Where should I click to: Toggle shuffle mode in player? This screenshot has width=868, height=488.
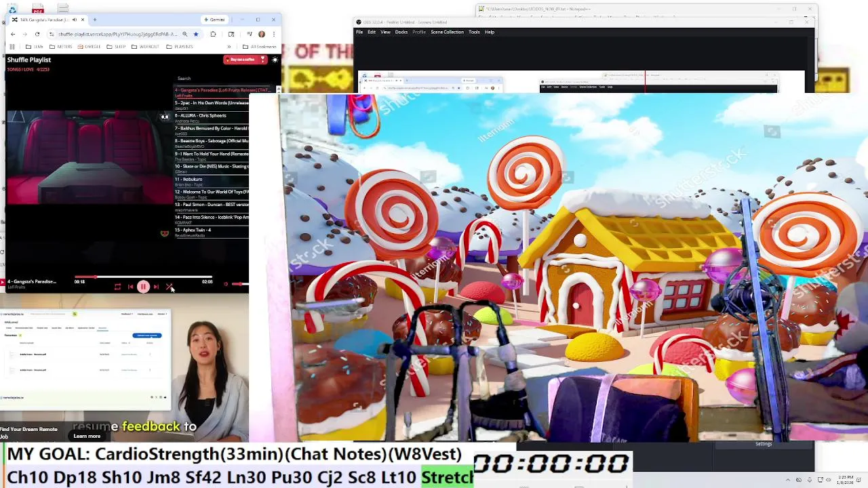click(x=170, y=287)
